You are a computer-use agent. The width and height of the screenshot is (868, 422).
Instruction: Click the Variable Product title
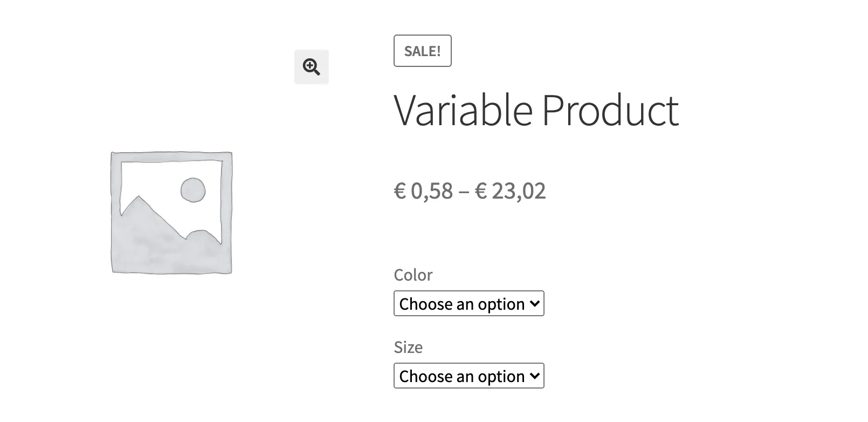(536, 110)
